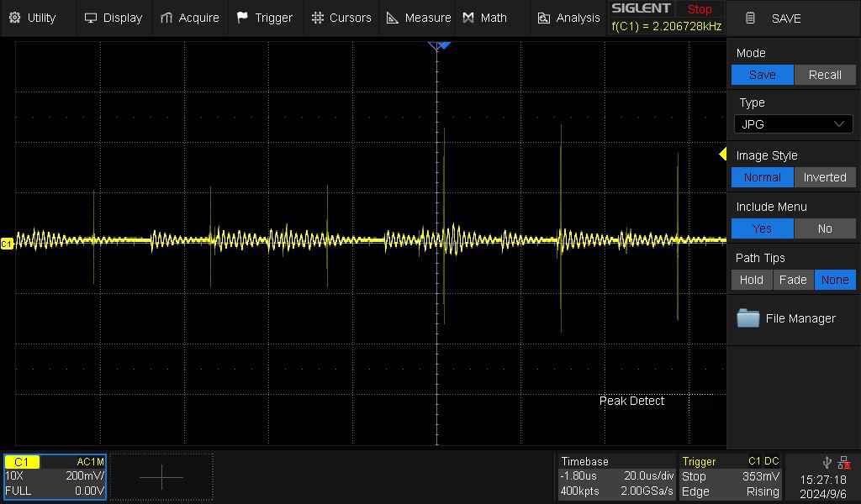This screenshot has height=504, width=861.
Task: Click the Peak Detect label
Action: pos(631,401)
